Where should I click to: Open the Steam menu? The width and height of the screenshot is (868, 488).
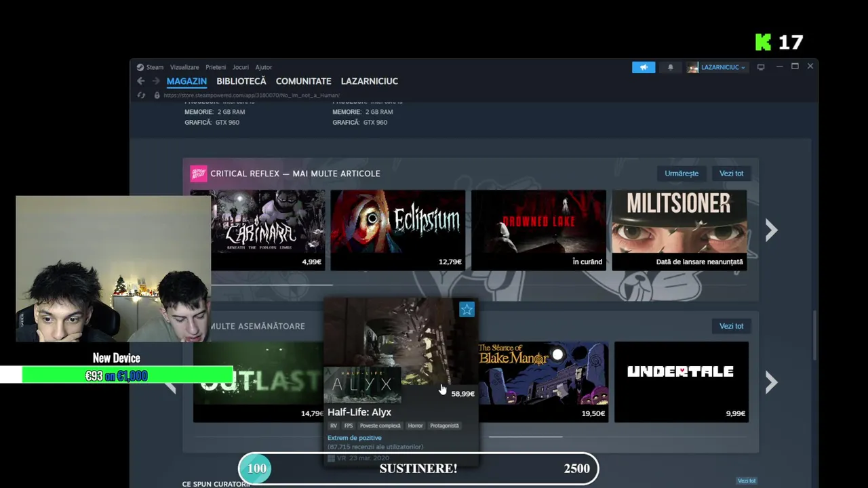coord(150,67)
